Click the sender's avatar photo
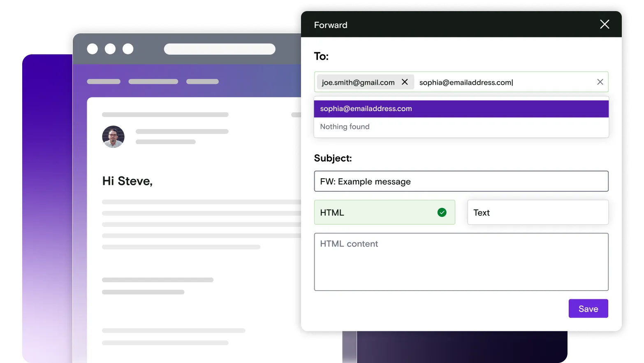 (x=113, y=137)
